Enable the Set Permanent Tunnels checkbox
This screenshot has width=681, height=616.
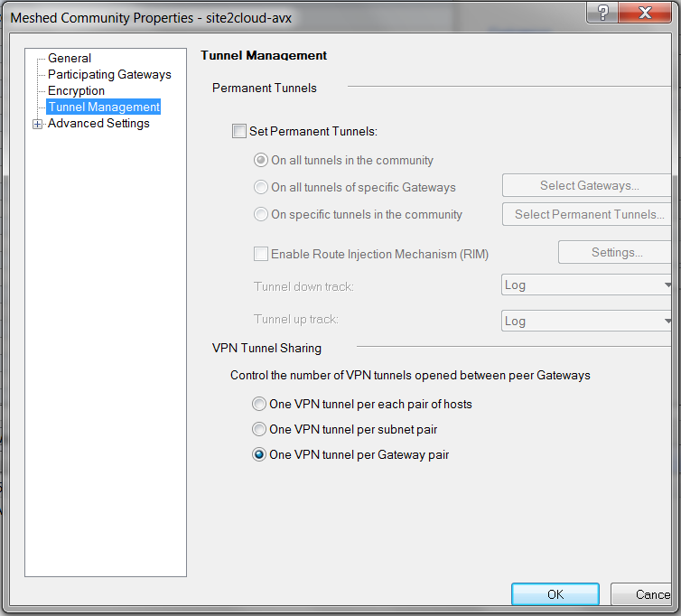(x=239, y=131)
